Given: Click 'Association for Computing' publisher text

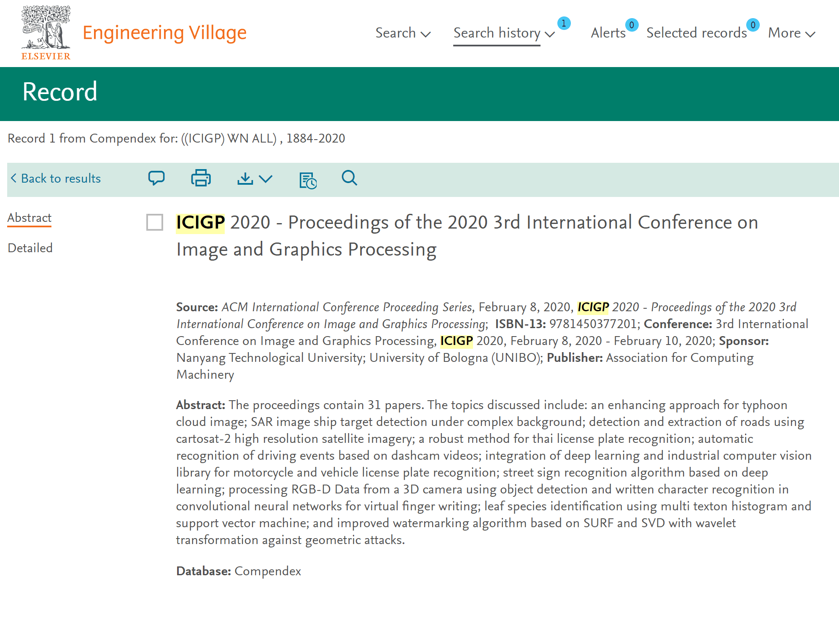Looking at the screenshot, I should (x=680, y=358).
